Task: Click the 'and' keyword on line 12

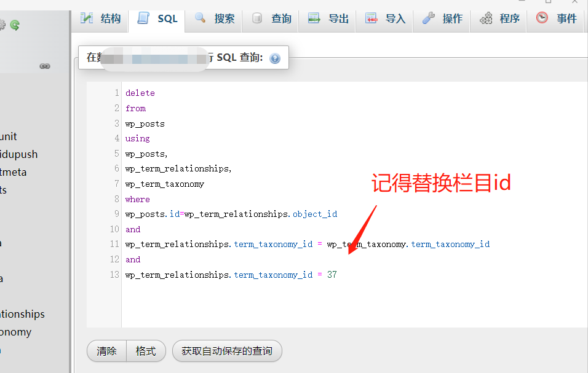Action: 133,259
